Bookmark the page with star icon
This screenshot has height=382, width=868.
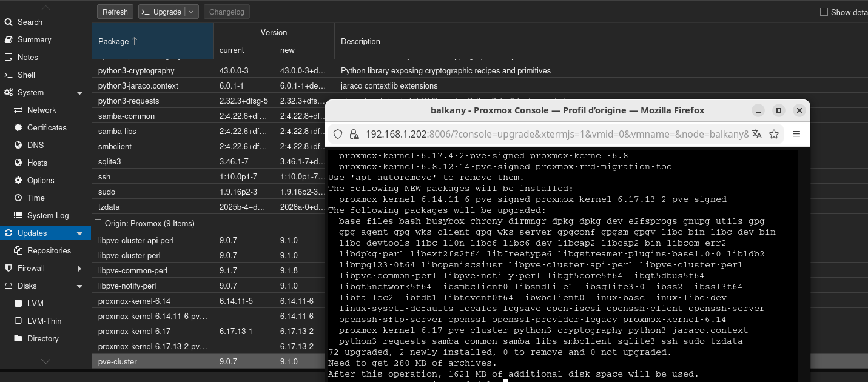(x=774, y=134)
